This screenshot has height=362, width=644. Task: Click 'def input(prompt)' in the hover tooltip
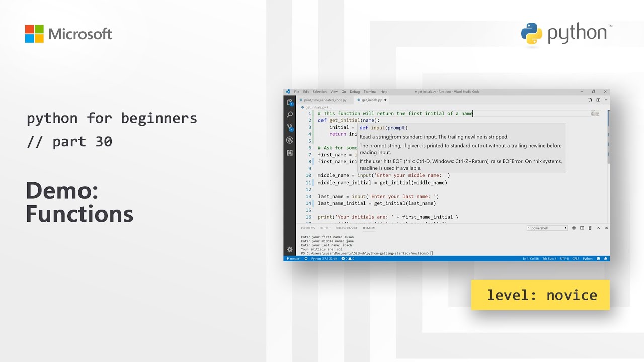pyautogui.click(x=383, y=128)
